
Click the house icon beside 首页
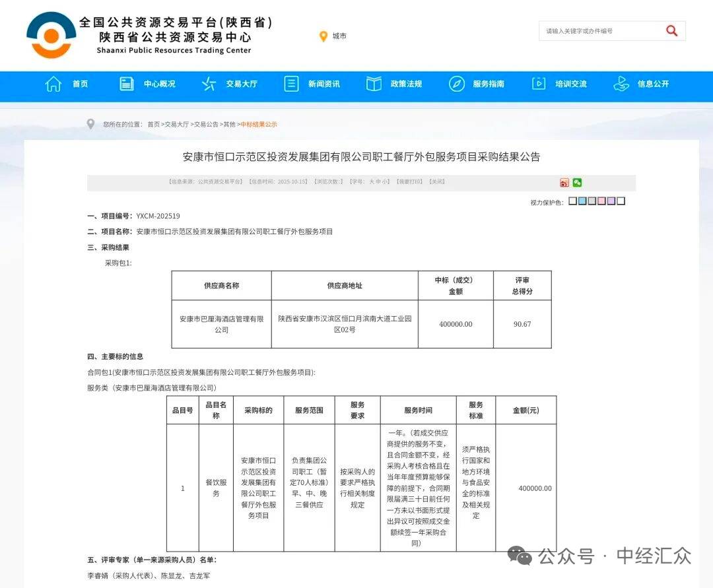[x=53, y=84]
